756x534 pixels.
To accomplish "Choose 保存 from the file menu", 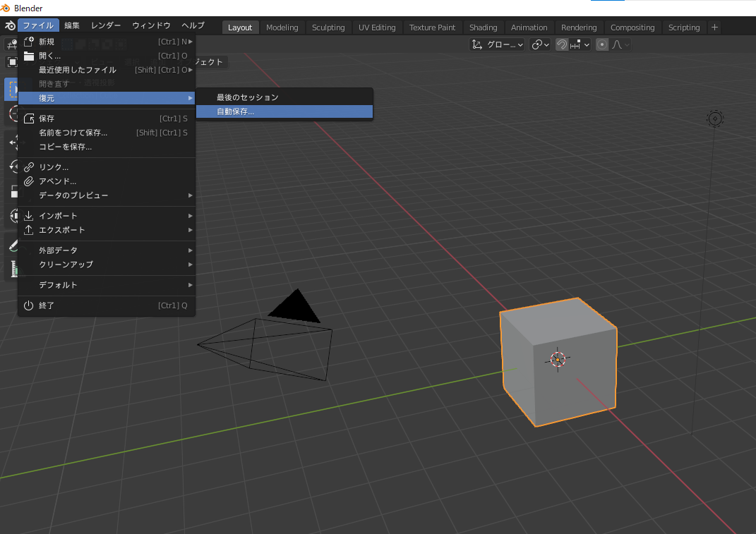I will point(107,119).
